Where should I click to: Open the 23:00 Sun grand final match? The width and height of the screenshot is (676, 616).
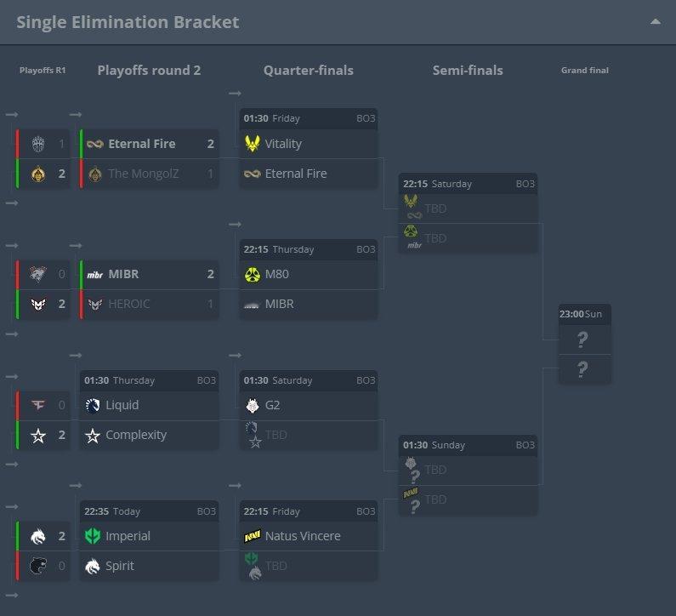click(x=585, y=344)
